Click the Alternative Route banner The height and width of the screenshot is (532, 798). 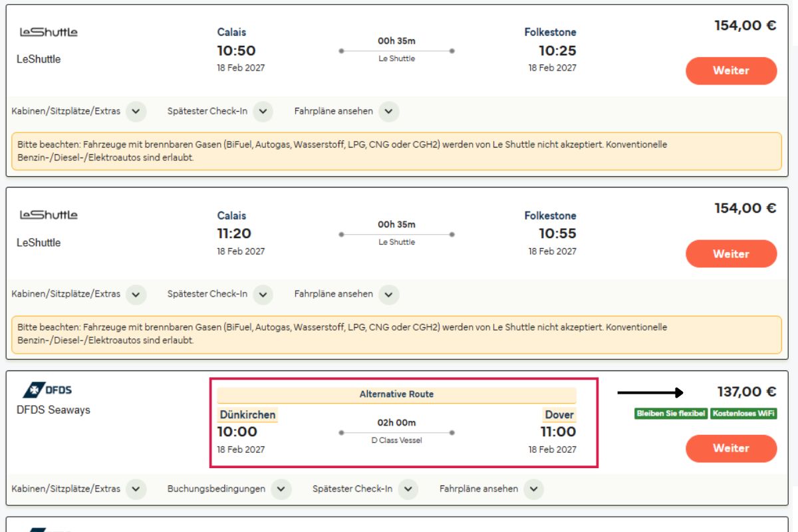click(x=396, y=394)
